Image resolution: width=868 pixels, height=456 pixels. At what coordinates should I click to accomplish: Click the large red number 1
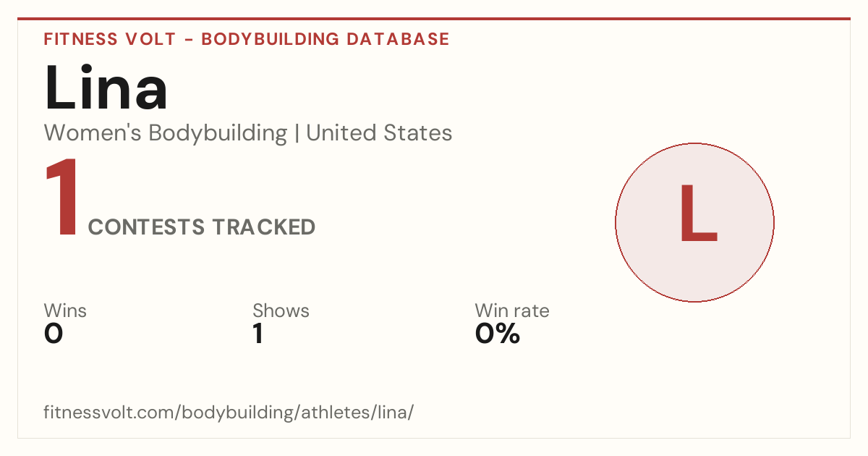[62, 198]
